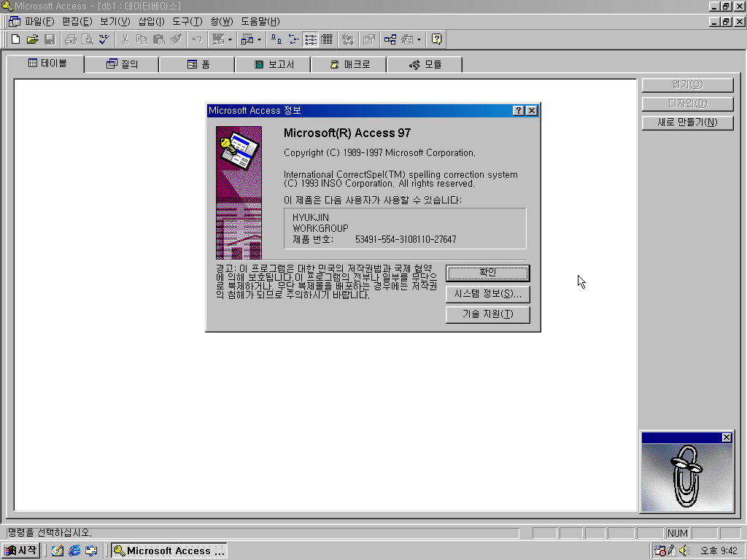Open the 삽입(I) menu

(151, 21)
